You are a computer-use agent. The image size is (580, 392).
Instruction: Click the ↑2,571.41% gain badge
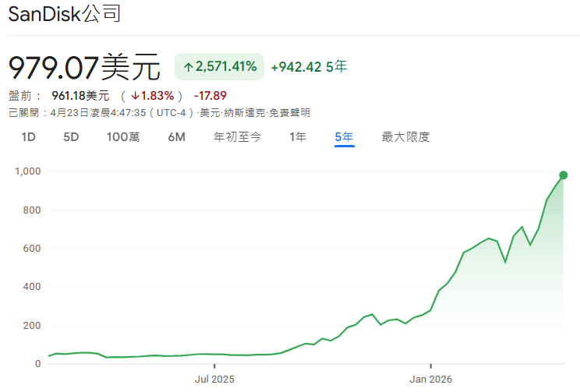pyautogui.click(x=219, y=66)
